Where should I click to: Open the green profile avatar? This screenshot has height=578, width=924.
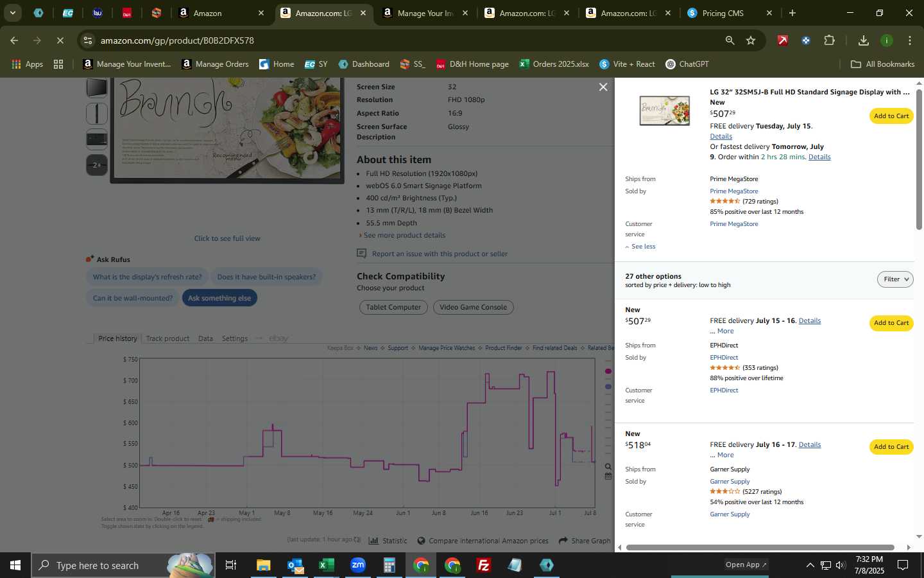tap(887, 40)
